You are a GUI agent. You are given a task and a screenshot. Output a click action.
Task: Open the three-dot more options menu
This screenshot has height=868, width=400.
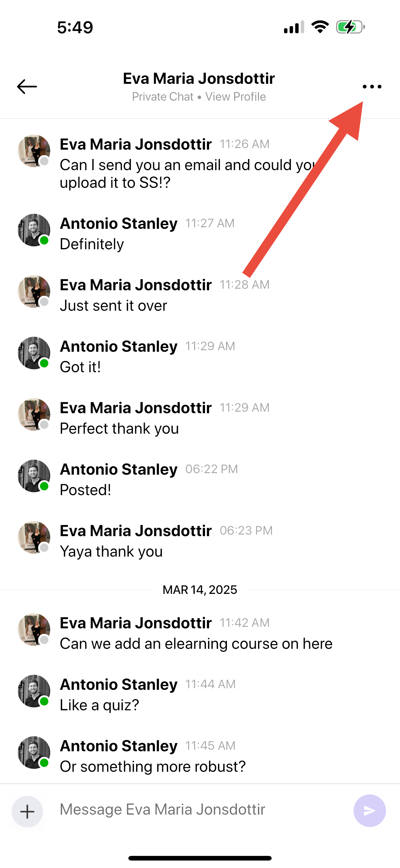pos(372,87)
